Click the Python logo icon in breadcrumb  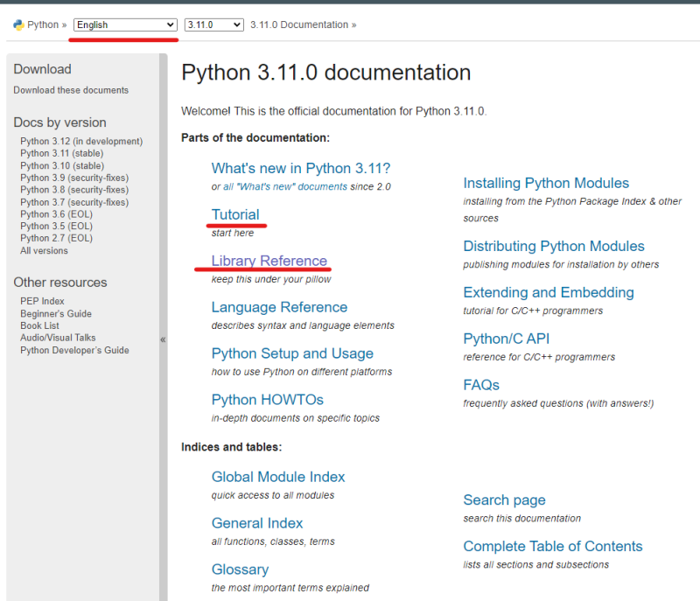(18, 24)
